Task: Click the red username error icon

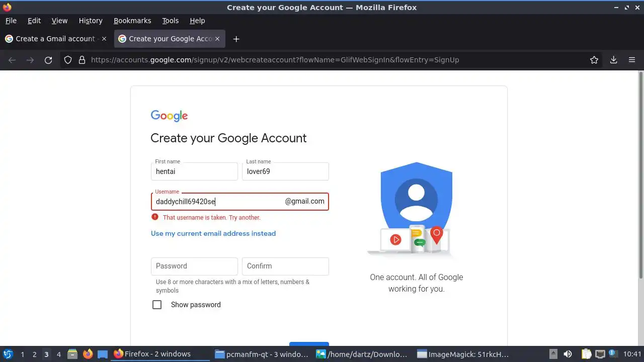Action: [x=155, y=217]
